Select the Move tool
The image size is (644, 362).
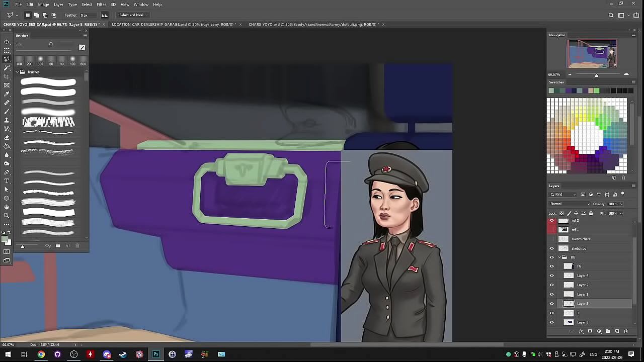click(x=7, y=42)
